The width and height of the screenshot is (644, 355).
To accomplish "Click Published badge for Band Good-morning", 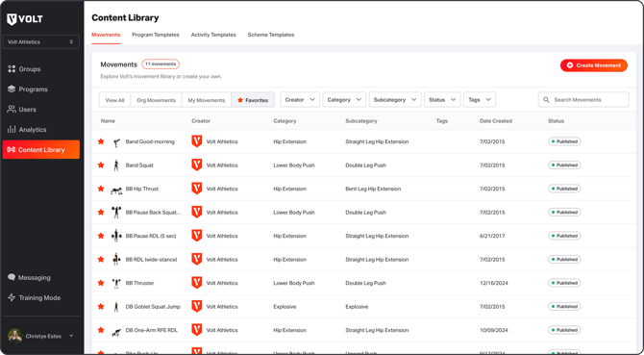I will click(564, 141).
